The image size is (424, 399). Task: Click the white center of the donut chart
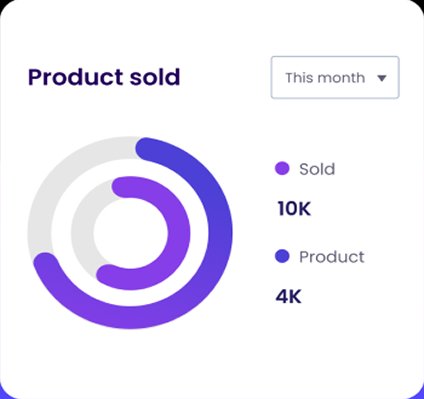pos(130,233)
